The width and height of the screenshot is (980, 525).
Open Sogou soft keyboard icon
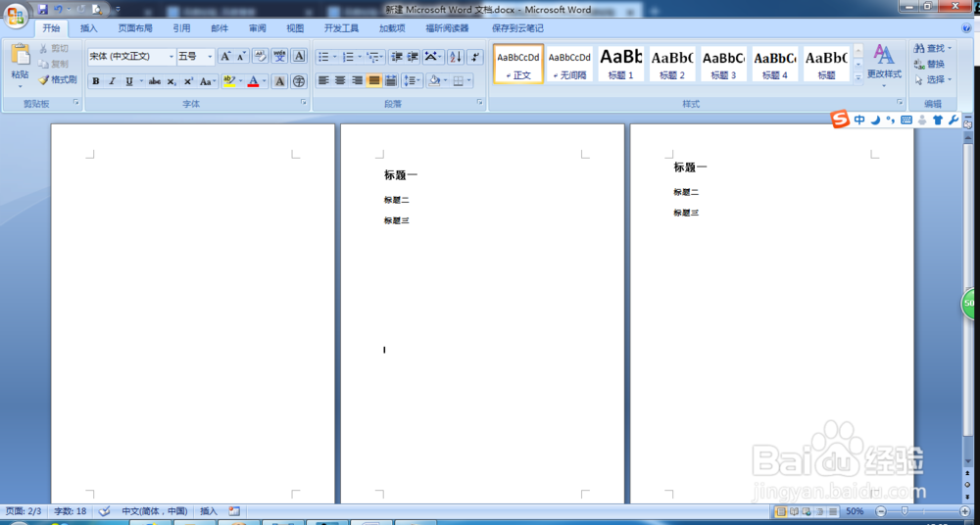pyautogui.click(x=906, y=120)
